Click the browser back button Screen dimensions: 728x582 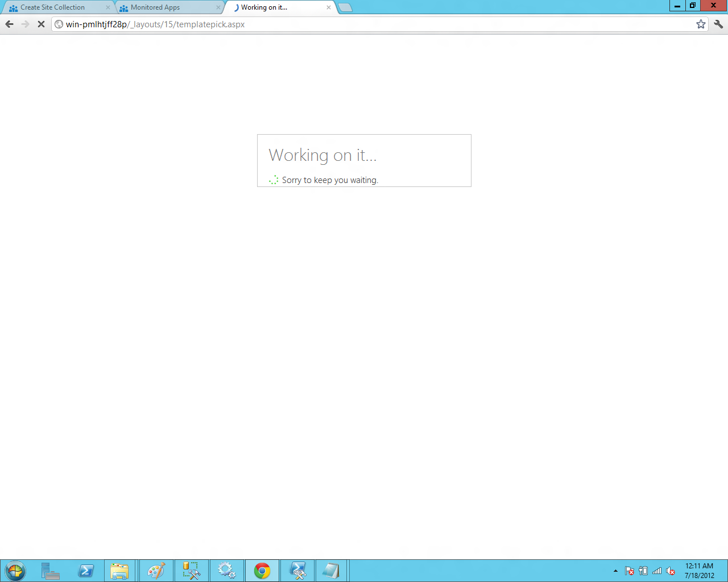(9, 24)
